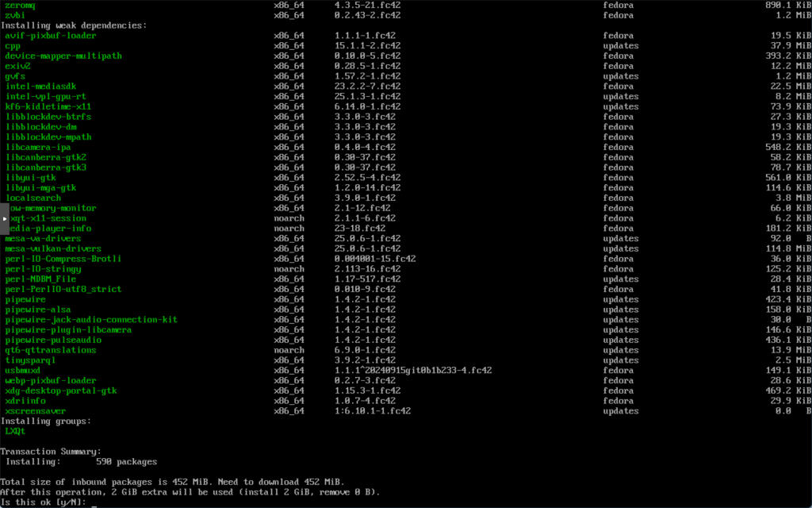
Task: Select the version '4.3.5-21.fc42'
Action: [367, 6]
